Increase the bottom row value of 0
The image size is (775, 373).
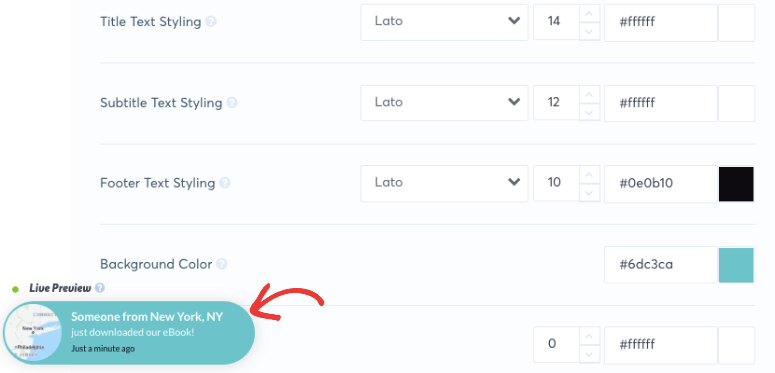tap(589, 336)
